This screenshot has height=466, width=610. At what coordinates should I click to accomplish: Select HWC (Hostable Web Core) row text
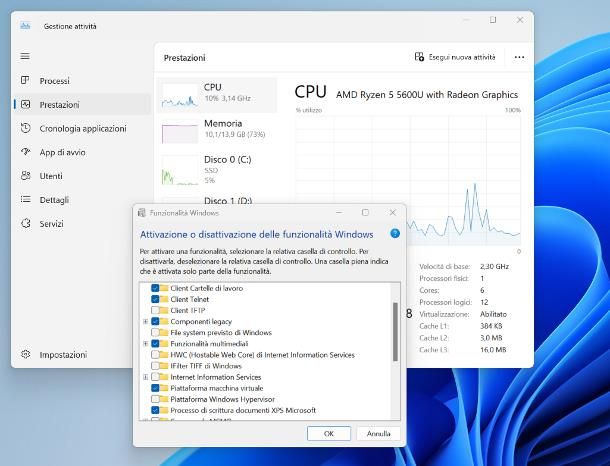click(263, 355)
